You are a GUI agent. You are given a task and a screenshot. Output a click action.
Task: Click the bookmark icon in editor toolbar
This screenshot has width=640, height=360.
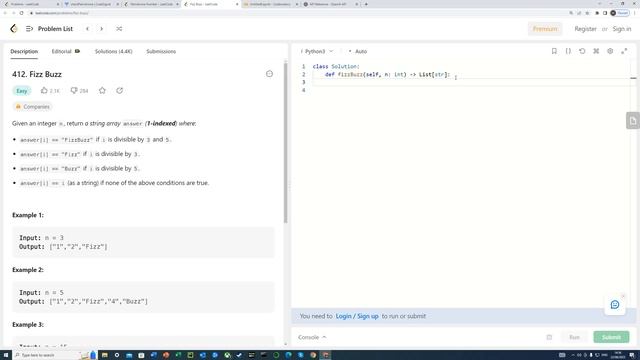coord(554,51)
